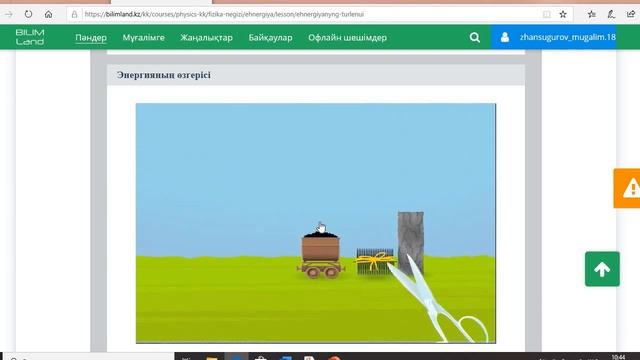640x360 pixels.
Task: Click the tied spring bundle in animation
Action: coord(375,262)
